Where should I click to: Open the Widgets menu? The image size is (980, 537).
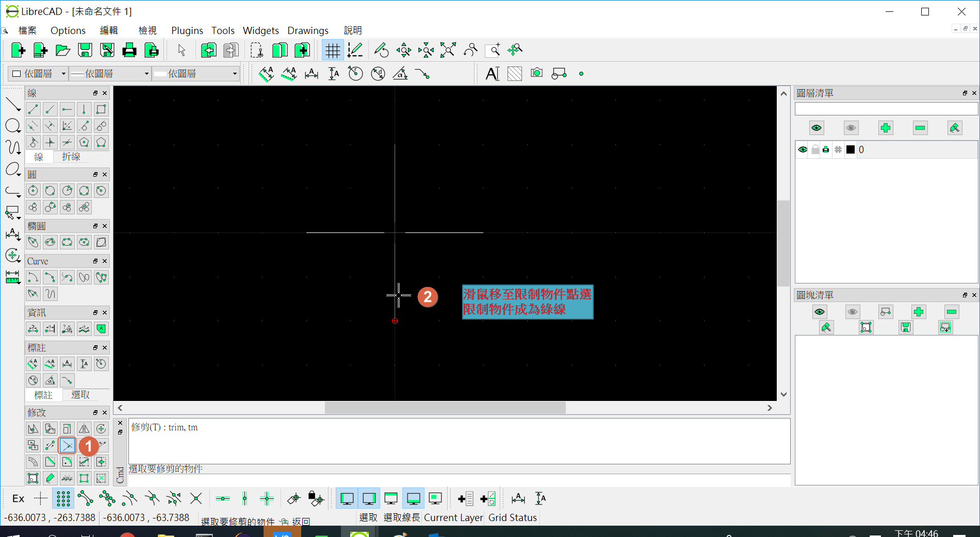click(261, 30)
